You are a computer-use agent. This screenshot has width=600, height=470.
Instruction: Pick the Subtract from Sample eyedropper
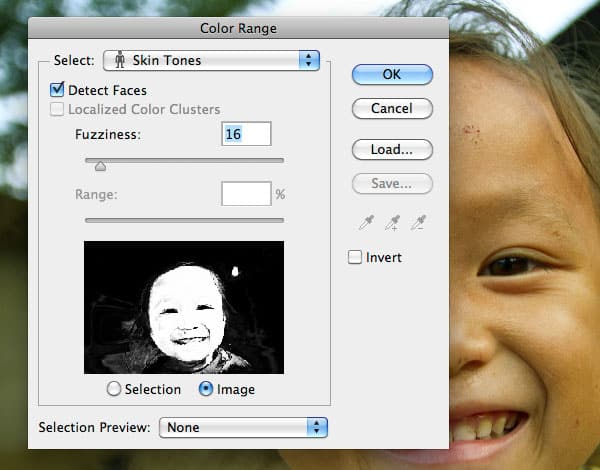coord(420,222)
